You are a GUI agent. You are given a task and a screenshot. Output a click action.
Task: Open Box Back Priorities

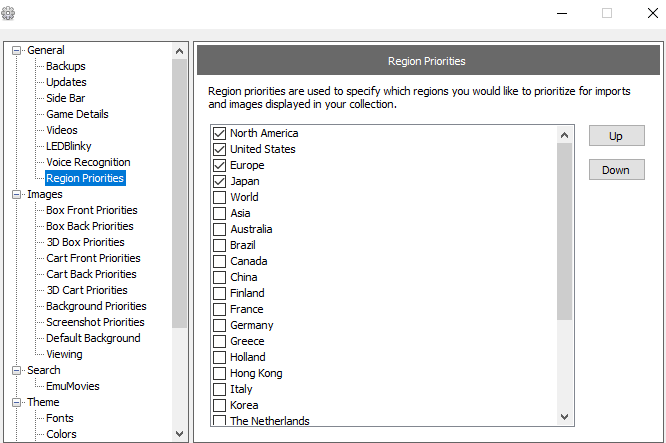point(90,226)
